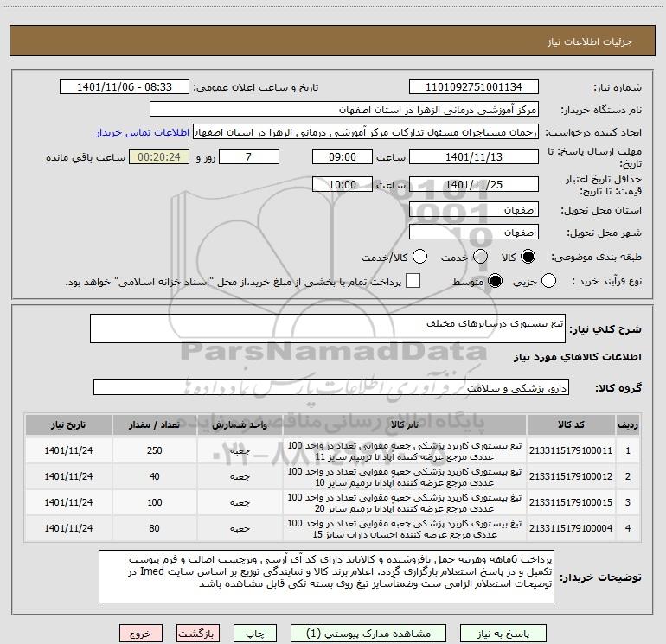Click product code 2133115179100015
Screen dimensions: 666x644
571,502
